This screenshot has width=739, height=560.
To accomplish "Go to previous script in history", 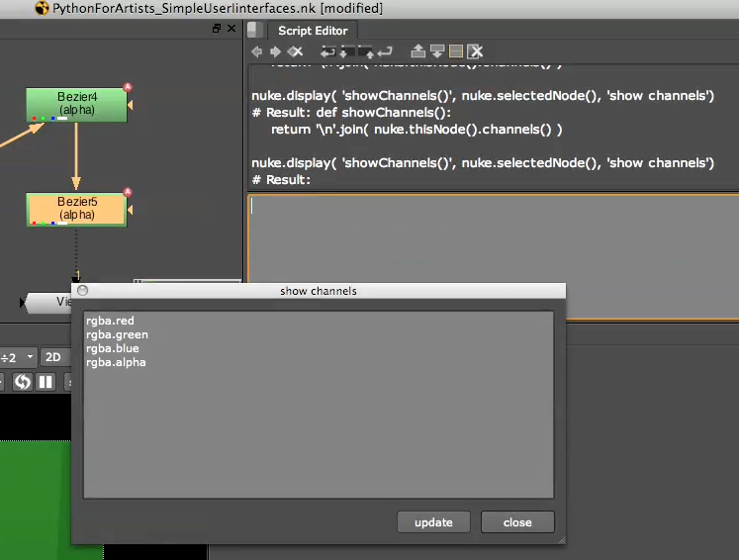I will (257, 51).
